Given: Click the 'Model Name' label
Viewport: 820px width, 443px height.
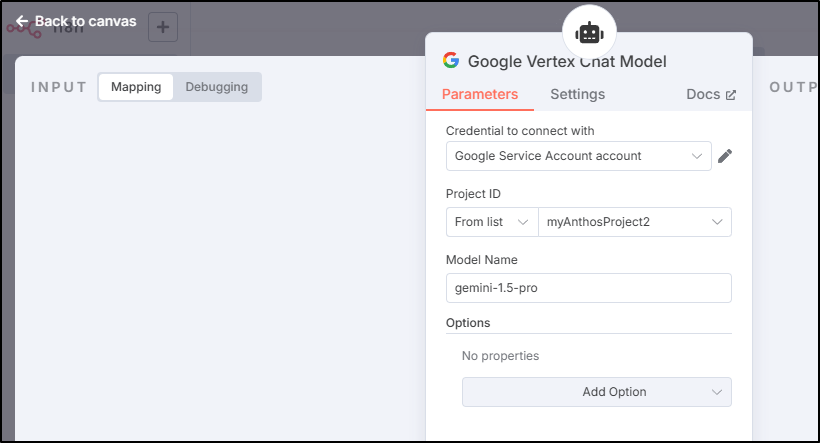Looking at the screenshot, I should click(481, 259).
